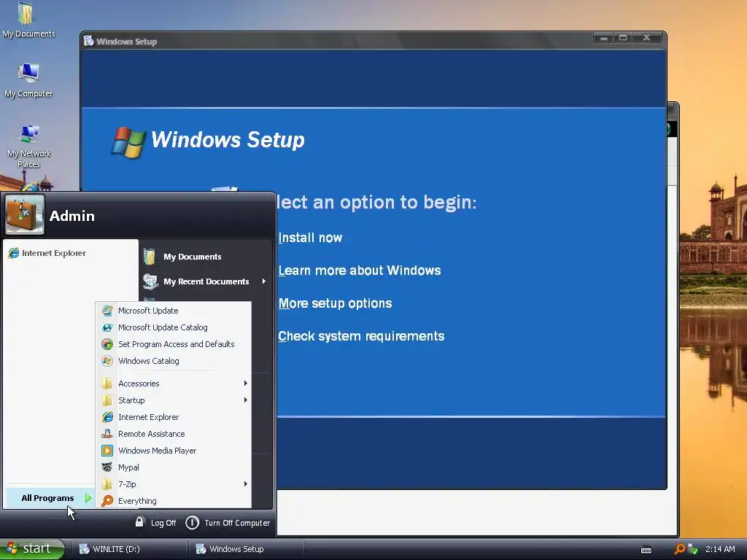Click Windows flag logo in Setup
Image resolution: width=747 pixels, height=560 pixels.
pyautogui.click(x=128, y=142)
